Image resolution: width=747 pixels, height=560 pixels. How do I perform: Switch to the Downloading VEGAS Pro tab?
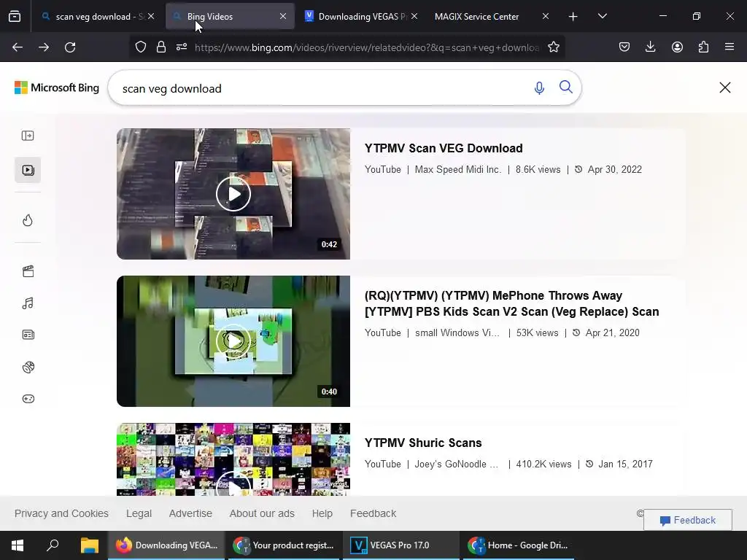pyautogui.click(x=361, y=17)
